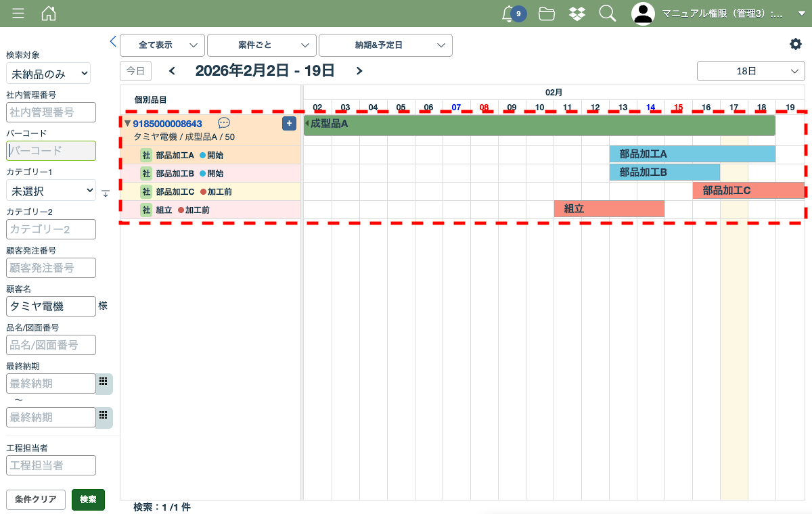The width and height of the screenshot is (812, 514).
Task: Open comment bubble for 9185000008643
Action: 224,123
